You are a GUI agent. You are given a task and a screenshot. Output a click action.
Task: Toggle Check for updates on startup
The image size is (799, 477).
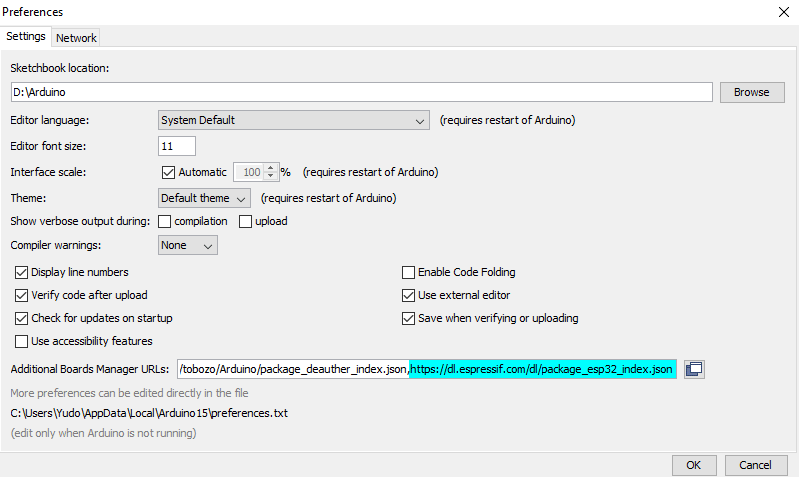pyautogui.click(x=22, y=318)
